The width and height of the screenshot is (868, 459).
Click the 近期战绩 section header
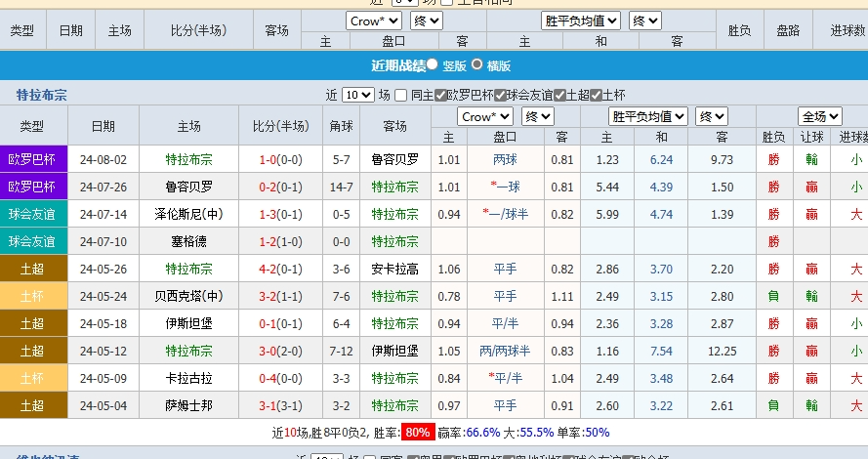pyautogui.click(x=397, y=65)
